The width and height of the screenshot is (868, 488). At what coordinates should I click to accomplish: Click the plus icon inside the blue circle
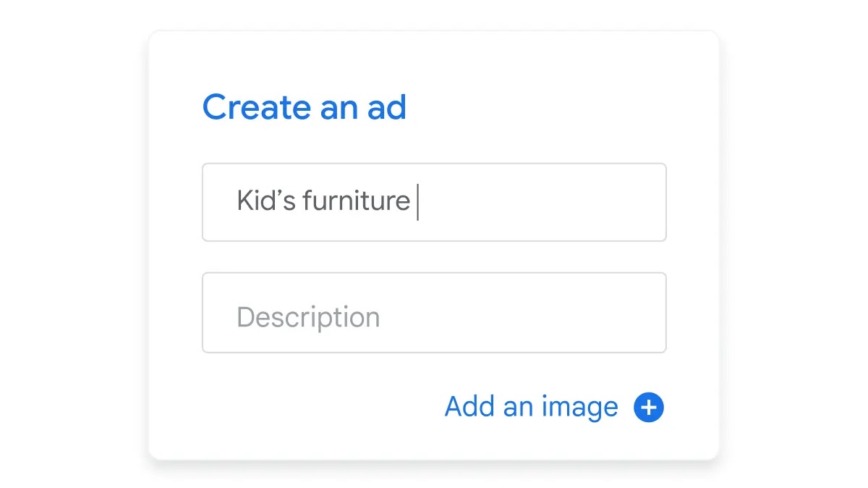coord(649,407)
